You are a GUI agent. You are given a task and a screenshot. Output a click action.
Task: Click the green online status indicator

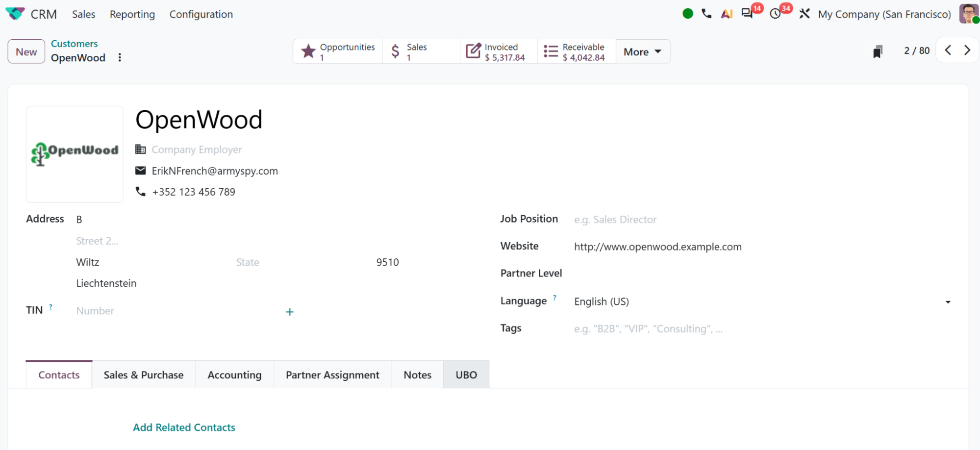(687, 14)
